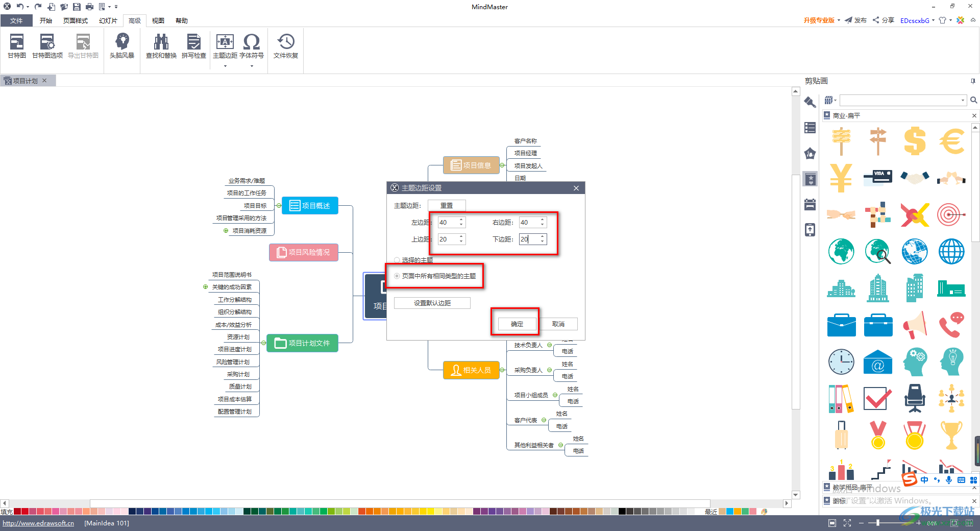Click into the 左边距 value field

click(448, 223)
